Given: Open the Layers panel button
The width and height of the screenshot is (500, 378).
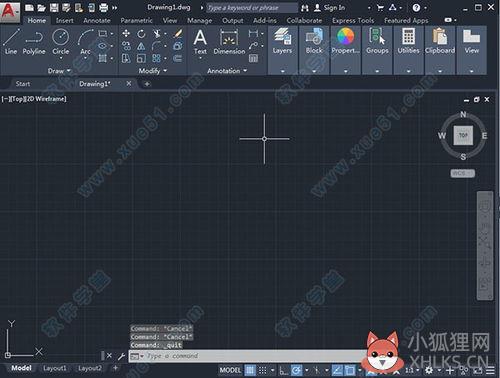Looking at the screenshot, I should coord(282,41).
